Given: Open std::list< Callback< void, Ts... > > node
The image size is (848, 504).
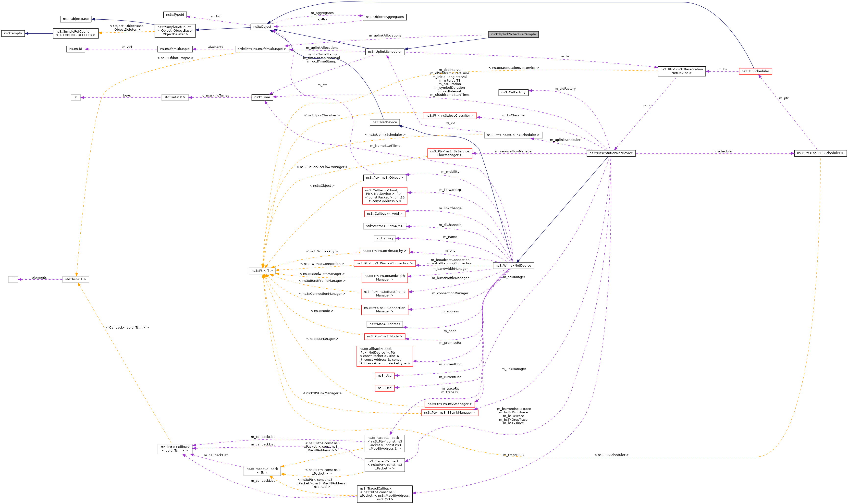Looking at the screenshot, I should [x=175, y=449].
